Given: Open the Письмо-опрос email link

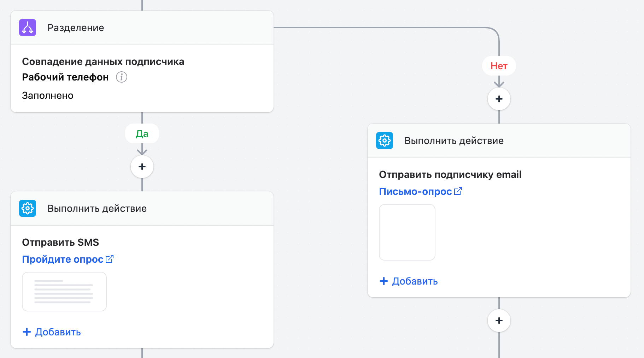Looking at the screenshot, I should tap(415, 191).
